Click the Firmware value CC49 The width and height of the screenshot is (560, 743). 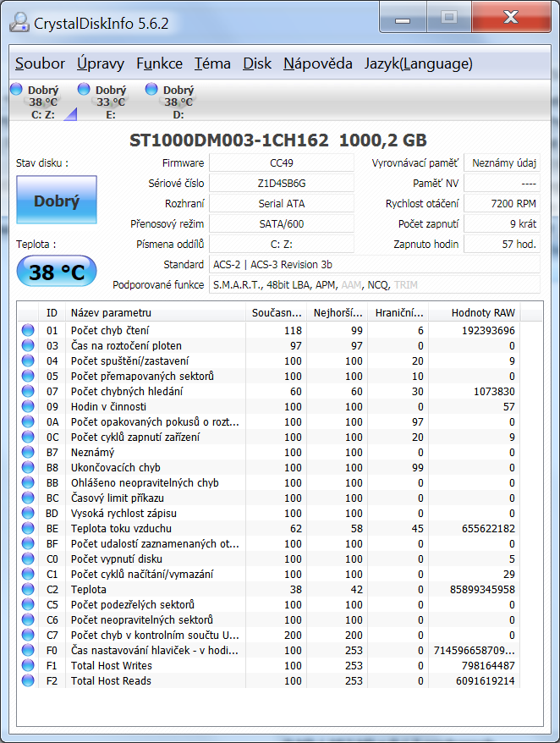[x=282, y=163]
